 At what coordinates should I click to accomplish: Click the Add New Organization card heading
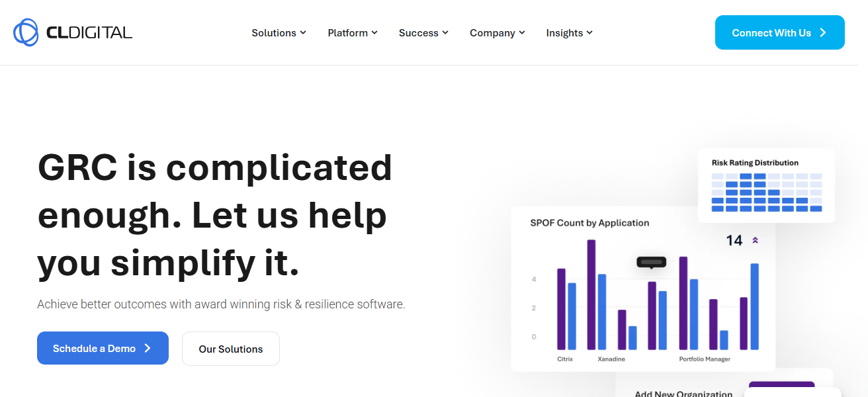point(683,394)
